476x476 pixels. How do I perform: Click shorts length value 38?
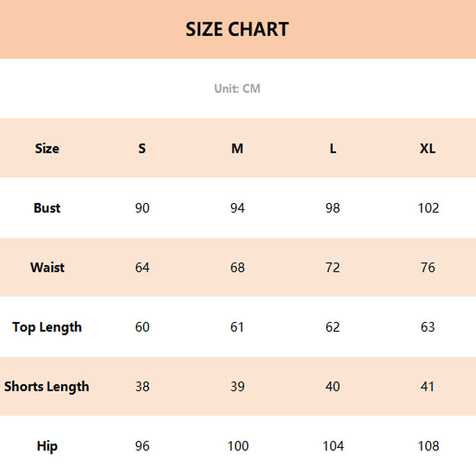(x=142, y=386)
